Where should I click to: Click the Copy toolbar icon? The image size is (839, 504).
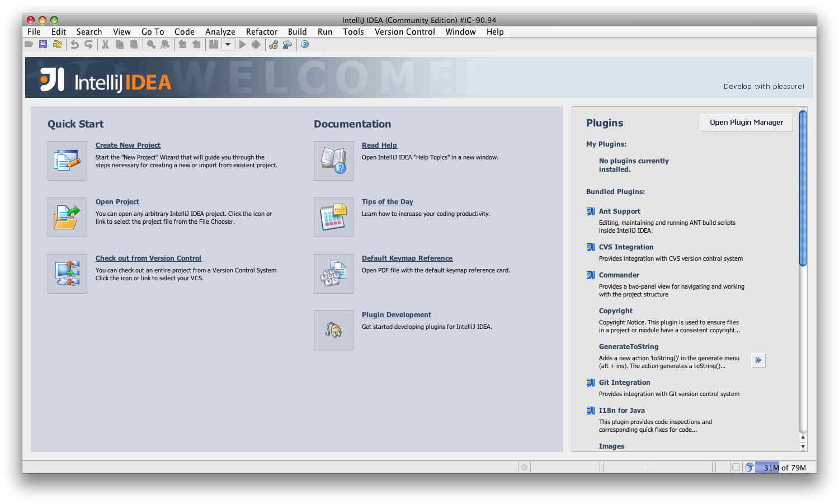[120, 44]
